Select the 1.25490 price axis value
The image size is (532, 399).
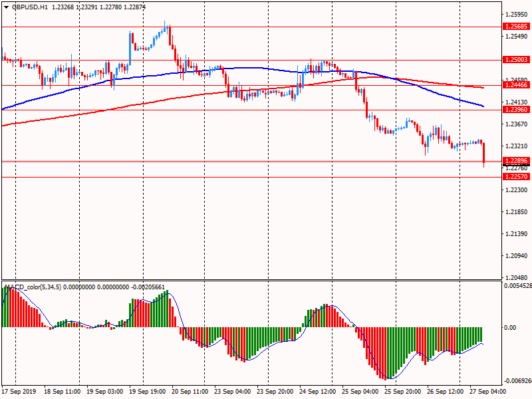point(517,37)
